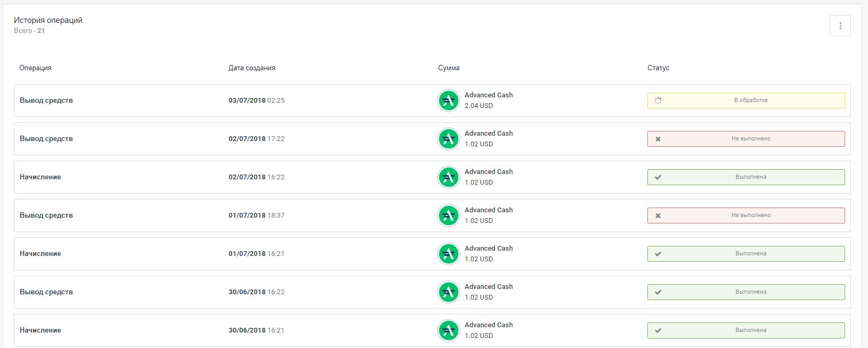This screenshot has height=348, width=868.
Task: Click Advanced Cash label in the 03/07/2018 02:25 row
Action: 489,95
